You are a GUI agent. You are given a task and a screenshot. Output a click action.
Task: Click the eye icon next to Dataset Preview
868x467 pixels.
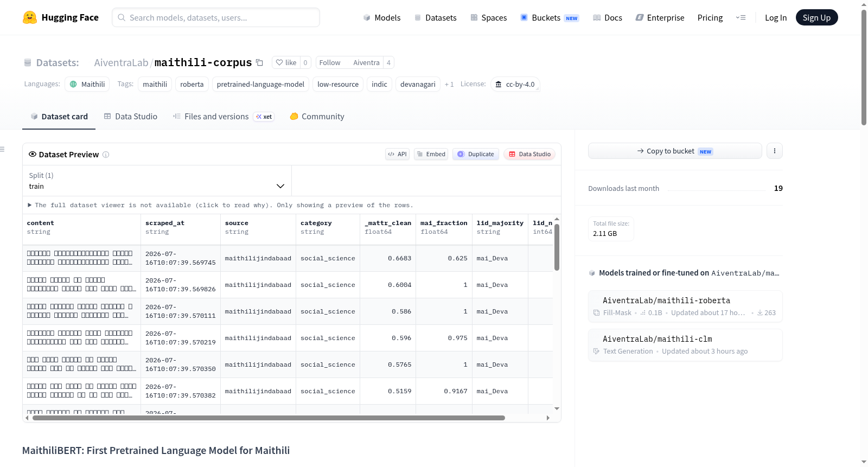click(x=33, y=154)
